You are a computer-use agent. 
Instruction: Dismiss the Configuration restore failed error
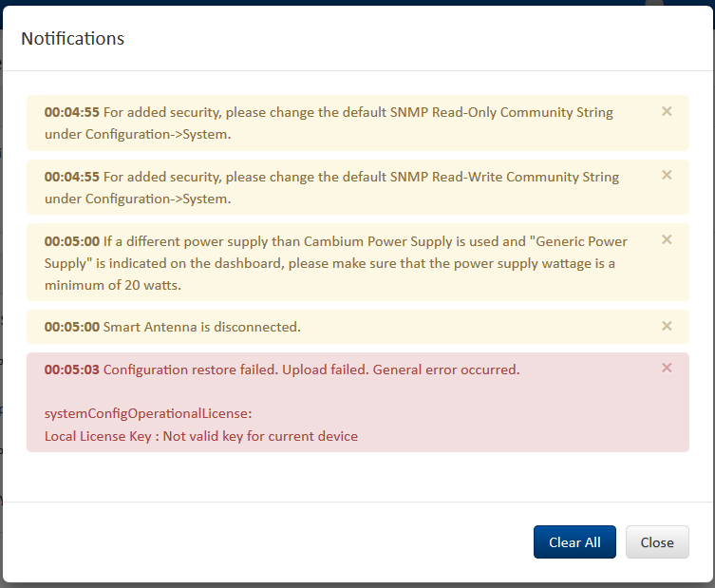point(667,368)
